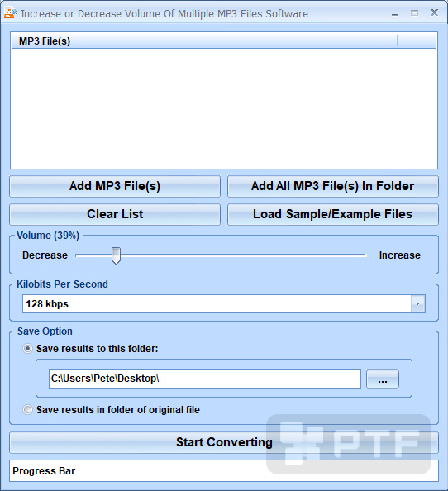Click the application icon in title bar
448x491 pixels.
point(10,13)
